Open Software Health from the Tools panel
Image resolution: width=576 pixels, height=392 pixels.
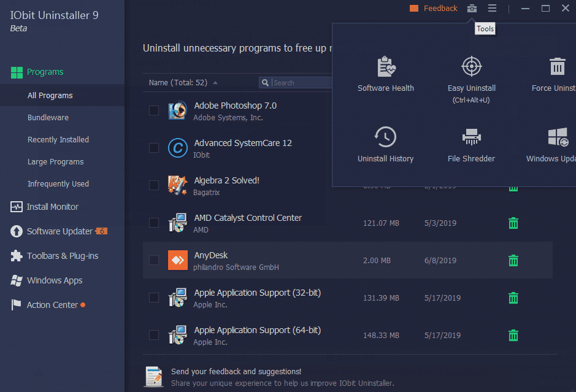tap(385, 72)
